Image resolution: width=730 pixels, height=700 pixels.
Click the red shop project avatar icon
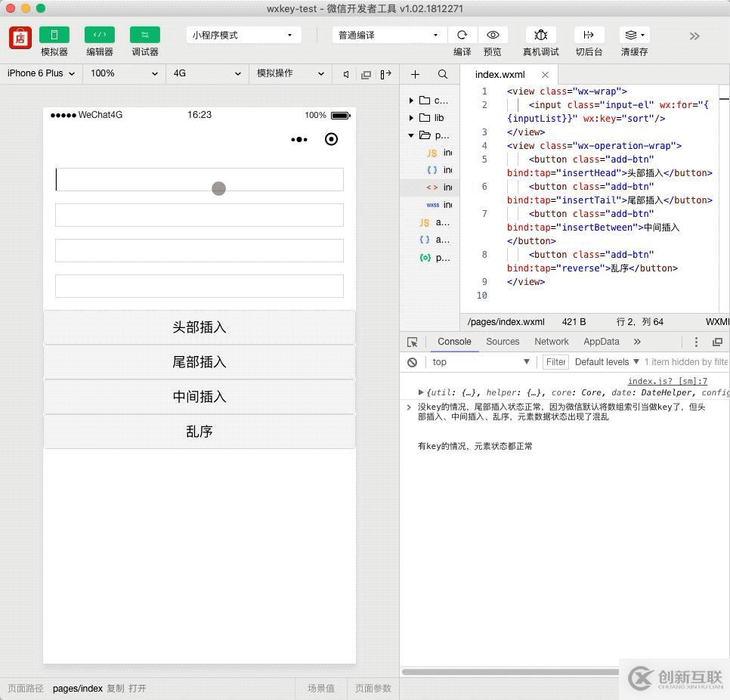pyautogui.click(x=20, y=38)
